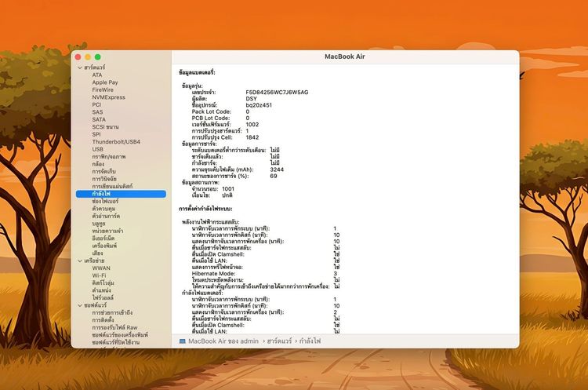Select the battery serial number F5D84256WC7J6W5AG
The image size is (588, 390).
click(276, 92)
